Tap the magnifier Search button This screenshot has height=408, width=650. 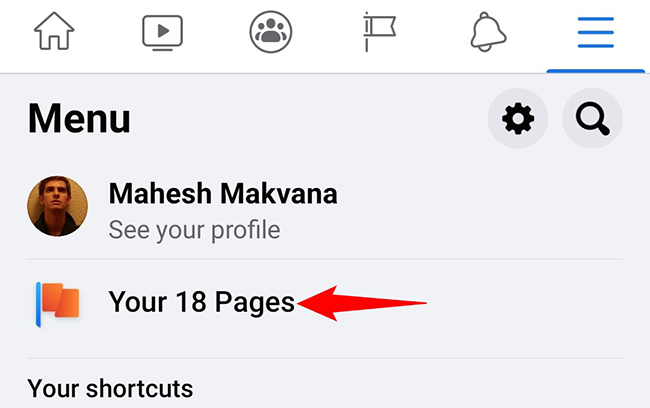(x=592, y=120)
